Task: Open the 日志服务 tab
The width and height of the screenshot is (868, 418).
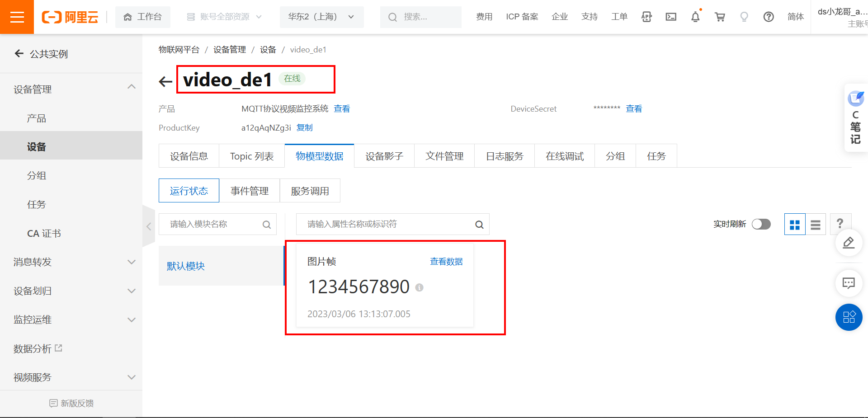Action: coord(505,156)
